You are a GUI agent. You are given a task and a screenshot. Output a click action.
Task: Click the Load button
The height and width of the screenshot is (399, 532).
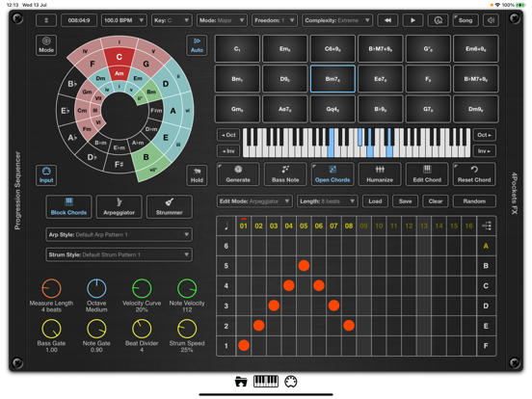click(375, 201)
